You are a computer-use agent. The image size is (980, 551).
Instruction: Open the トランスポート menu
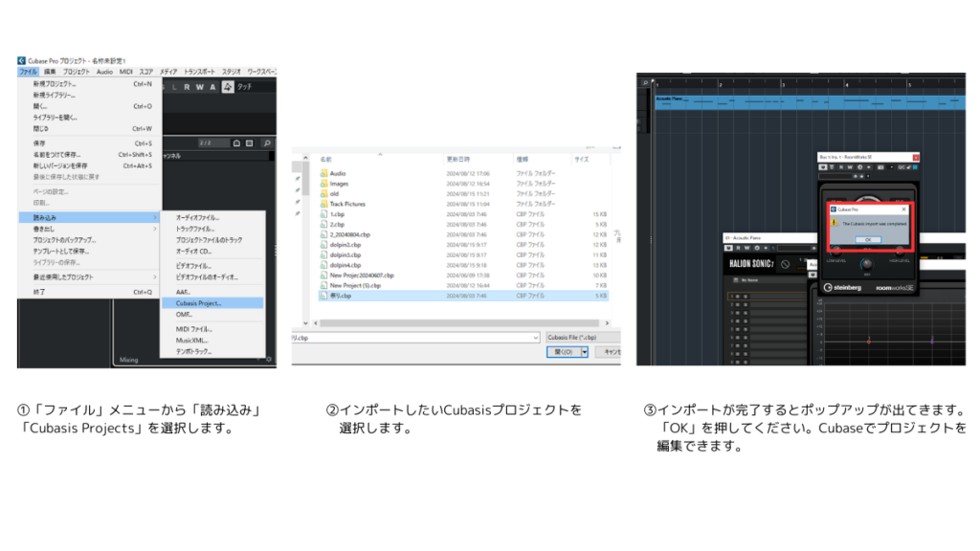pos(199,72)
